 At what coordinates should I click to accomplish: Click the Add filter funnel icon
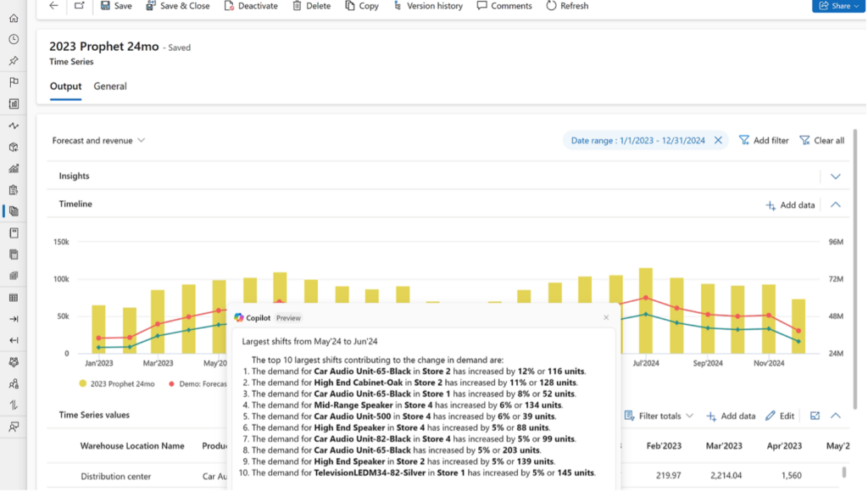tap(744, 141)
